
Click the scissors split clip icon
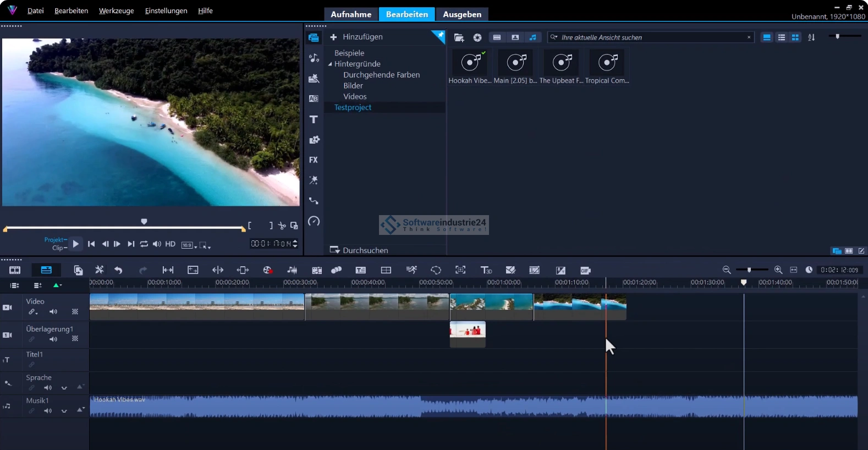(282, 226)
